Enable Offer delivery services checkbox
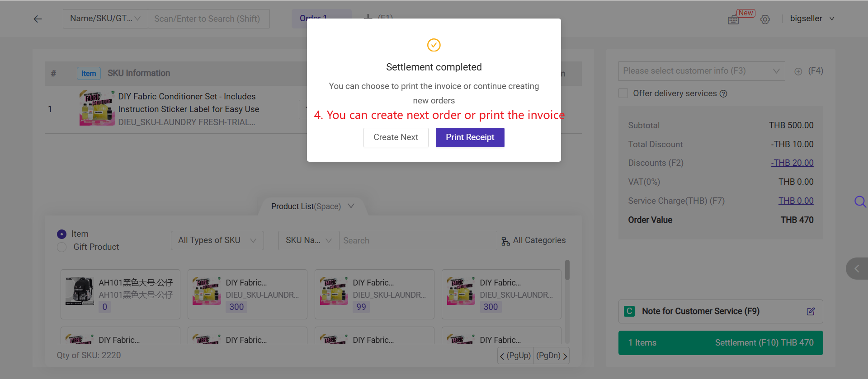Screen dimensions: 868x379 [x=623, y=94]
